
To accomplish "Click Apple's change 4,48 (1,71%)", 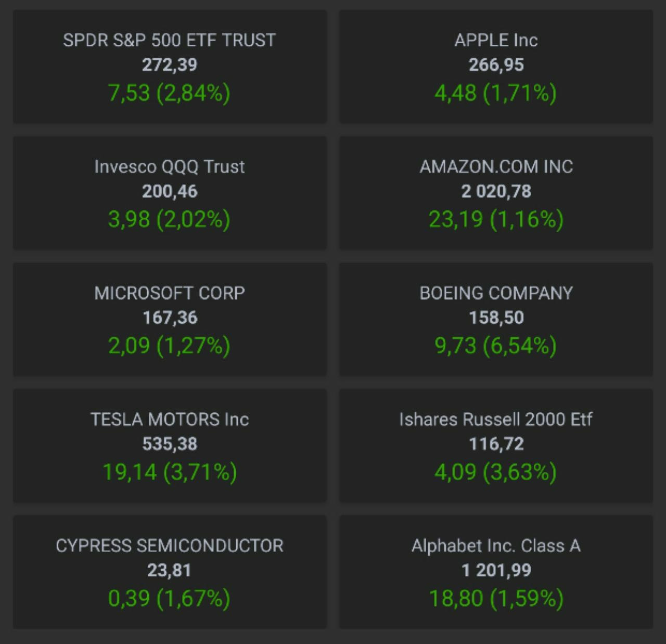I will coord(496,93).
